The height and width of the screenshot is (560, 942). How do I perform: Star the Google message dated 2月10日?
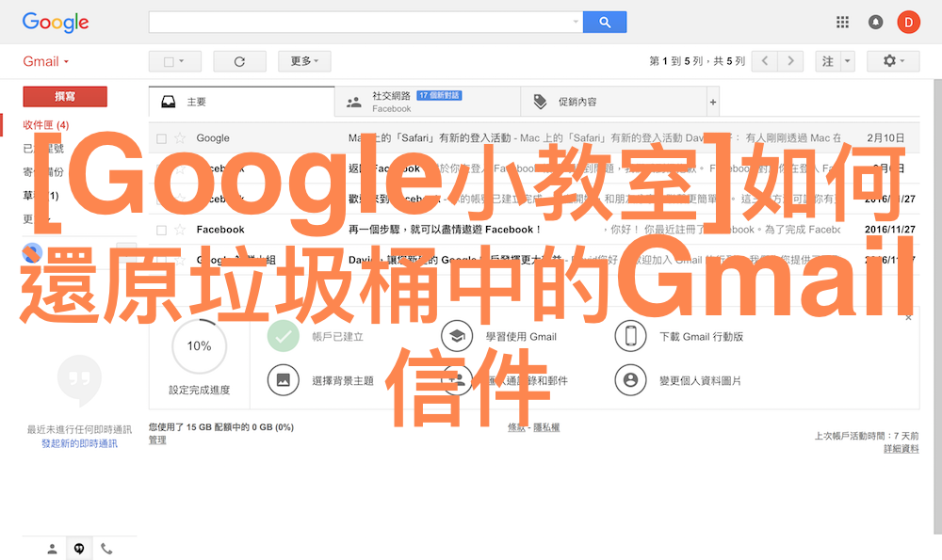[x=180, y=138]
